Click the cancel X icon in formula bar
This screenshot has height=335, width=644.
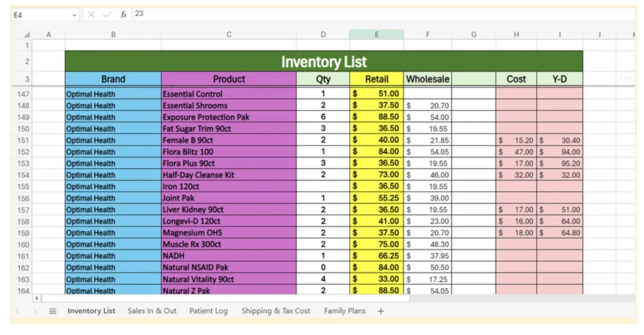tap(91, 14)
